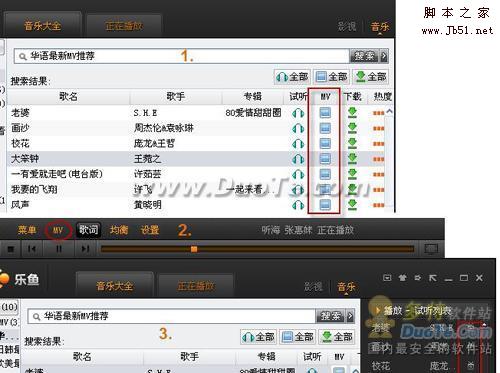Click the fullscreen display icon beside the progress bar
Screen dimensions: 500x373
click(431, 249)
